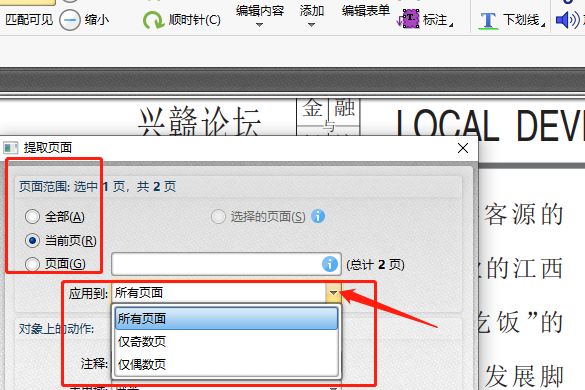Viewport: 585px width, 390px height.
Task: Click the page range input field
Action: (x=226, y=264)
